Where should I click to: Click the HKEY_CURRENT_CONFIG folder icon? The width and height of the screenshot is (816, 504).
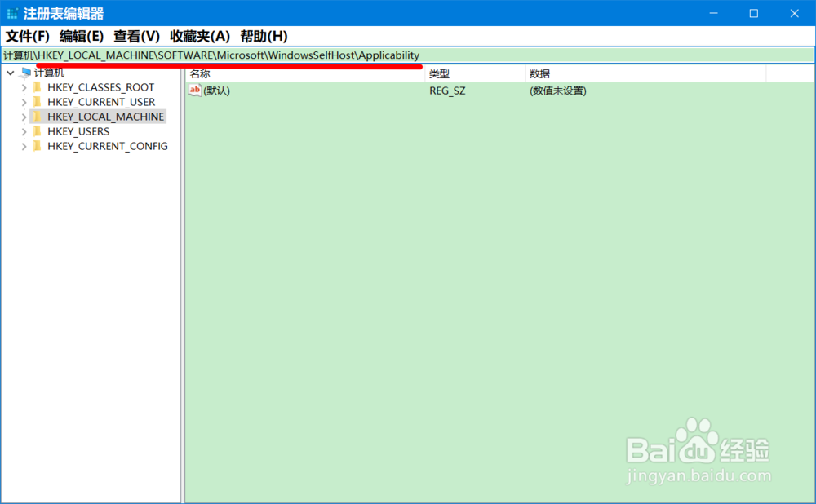37,146
